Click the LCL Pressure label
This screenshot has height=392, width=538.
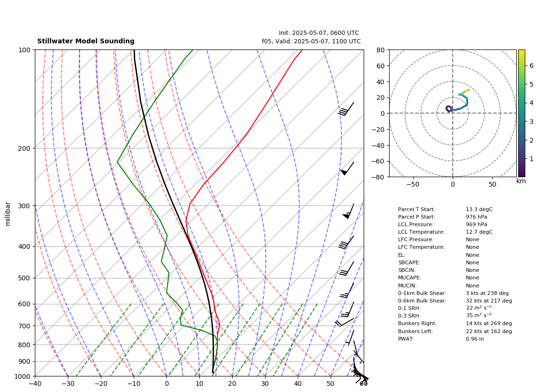[x=416, y=224]
